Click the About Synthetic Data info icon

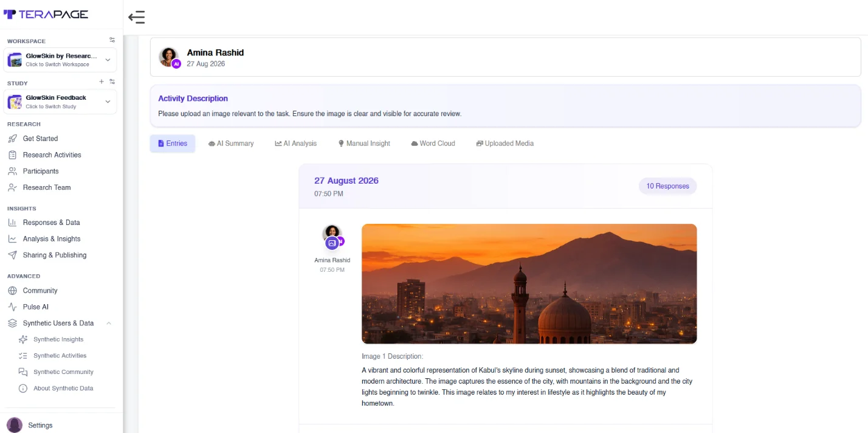tap(23, 389)
